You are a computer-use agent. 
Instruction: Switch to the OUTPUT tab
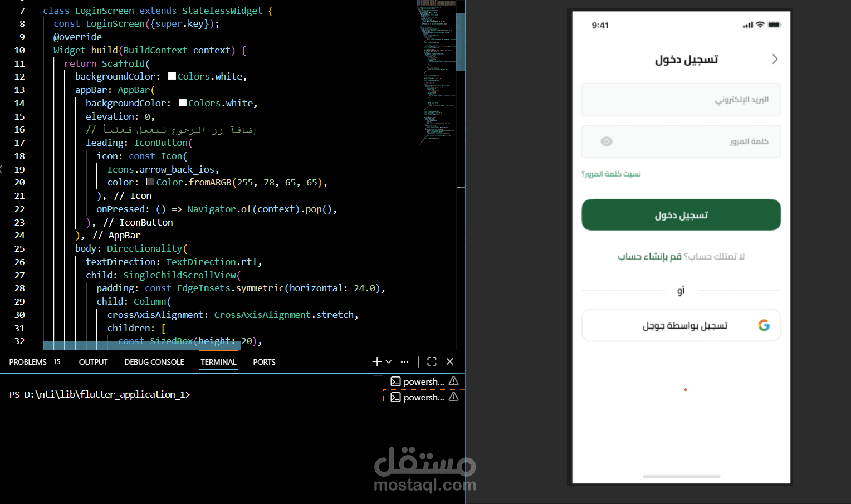(x=93, y=362)
